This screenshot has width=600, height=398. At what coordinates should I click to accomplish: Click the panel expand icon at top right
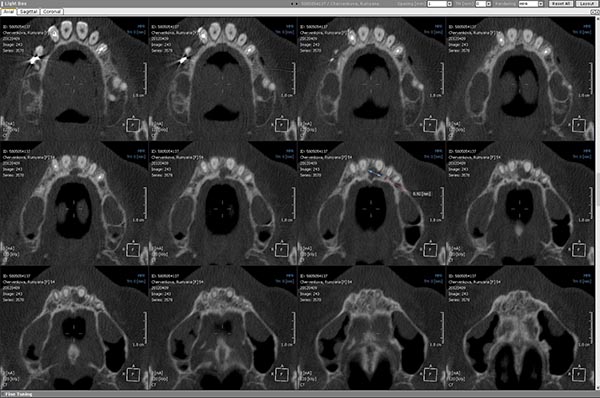(x=595, y=12)
